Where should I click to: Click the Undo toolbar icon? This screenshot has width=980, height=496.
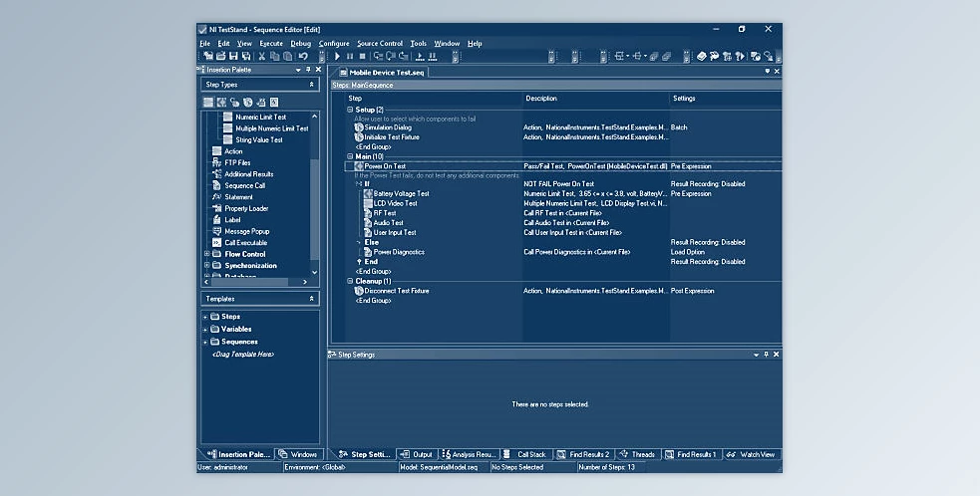[x=303, y=57]
